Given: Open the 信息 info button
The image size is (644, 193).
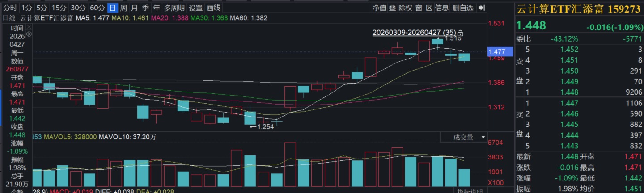Looking at the screenshot, I should [442, 8].
